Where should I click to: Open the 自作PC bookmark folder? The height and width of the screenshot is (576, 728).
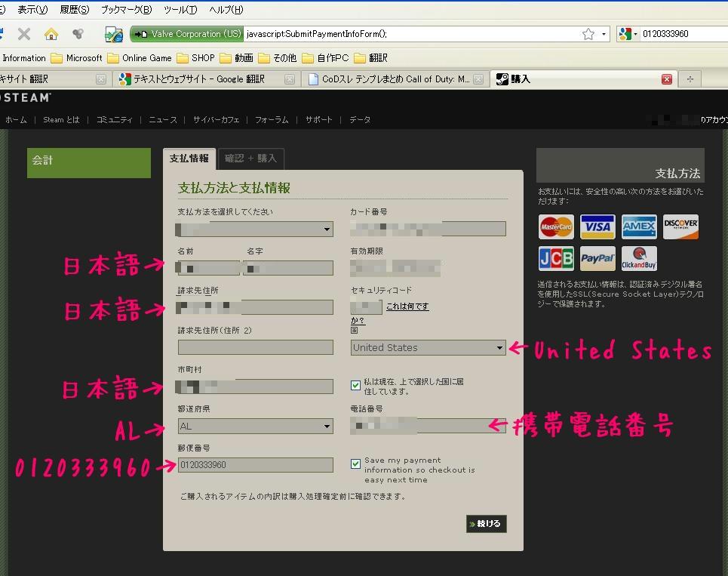(325, 58)
